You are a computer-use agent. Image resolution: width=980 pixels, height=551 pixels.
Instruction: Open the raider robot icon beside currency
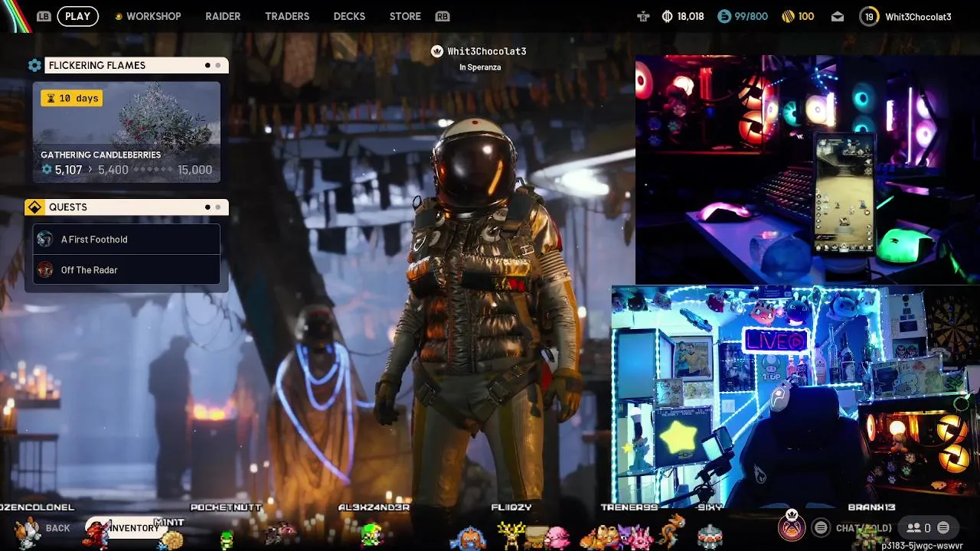click(x=643, y=16)
